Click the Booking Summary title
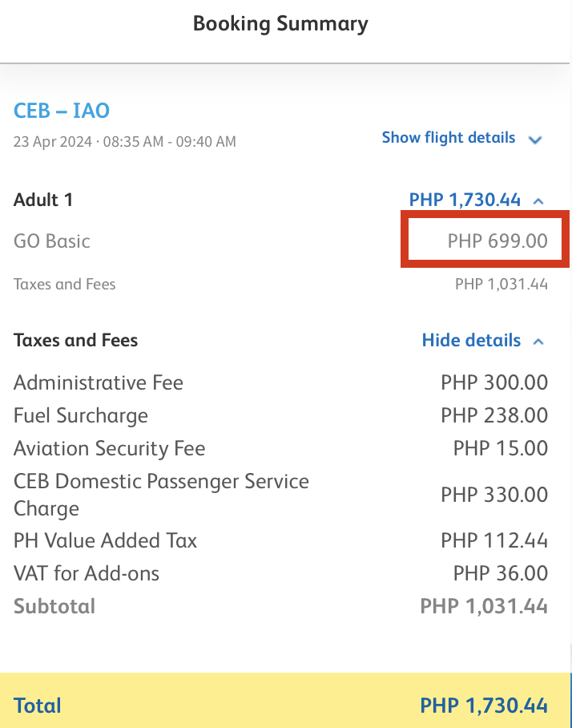572x728 pixels. [x=280, y=24]
